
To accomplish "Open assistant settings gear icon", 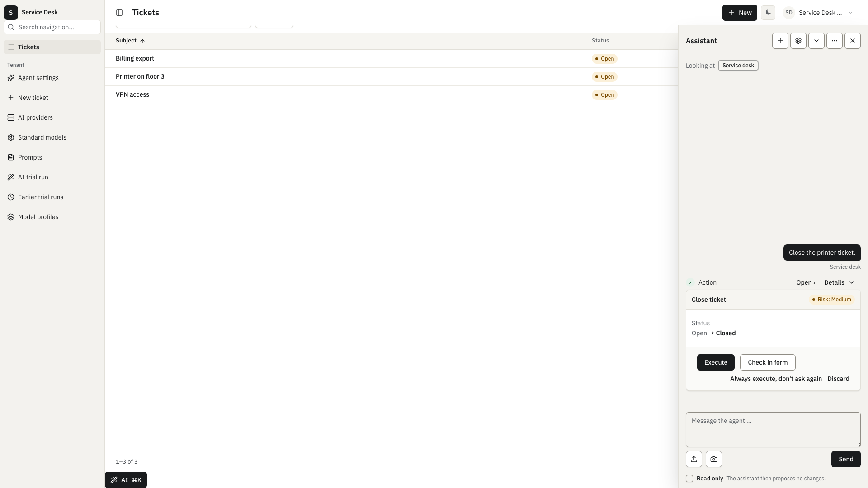I will [798, 41].
